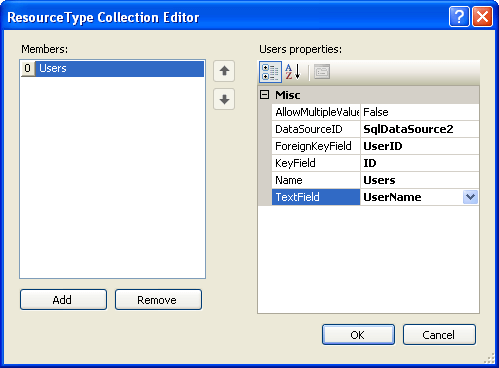
Task: Open the TextField value dropdown arrow
Action: (470, 197)
